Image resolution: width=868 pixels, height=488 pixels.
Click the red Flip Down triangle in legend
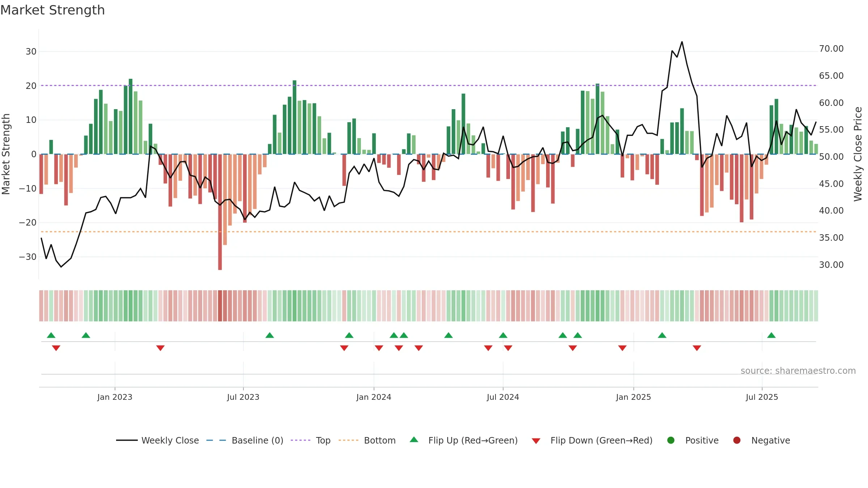[536, 441]
